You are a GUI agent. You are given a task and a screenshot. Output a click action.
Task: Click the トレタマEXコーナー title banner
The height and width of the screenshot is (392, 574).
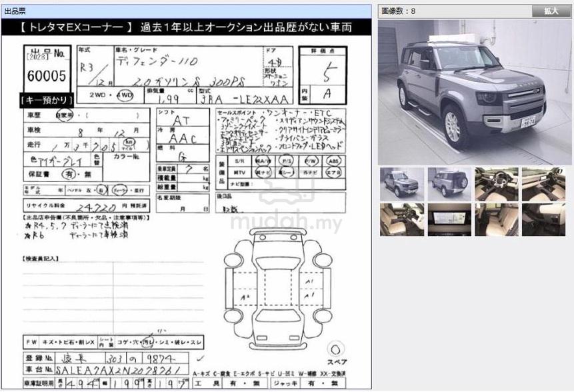coord(187,27)
